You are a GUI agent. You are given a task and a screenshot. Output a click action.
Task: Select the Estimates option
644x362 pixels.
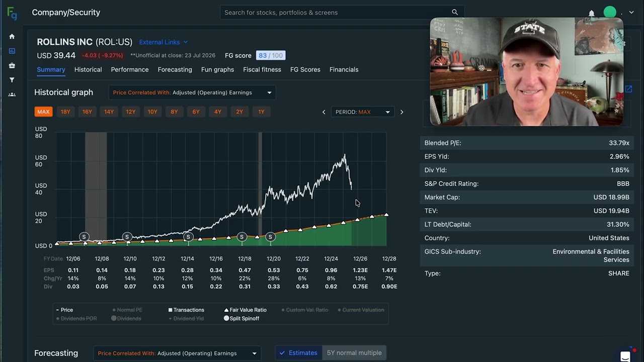(x=298, y=353)
